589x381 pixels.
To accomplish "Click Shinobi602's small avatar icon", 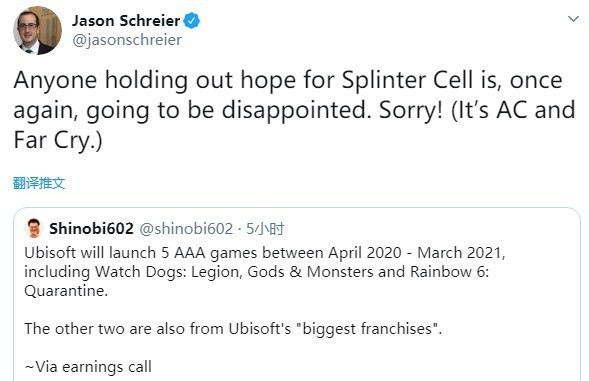I will [x=34, y=228].
